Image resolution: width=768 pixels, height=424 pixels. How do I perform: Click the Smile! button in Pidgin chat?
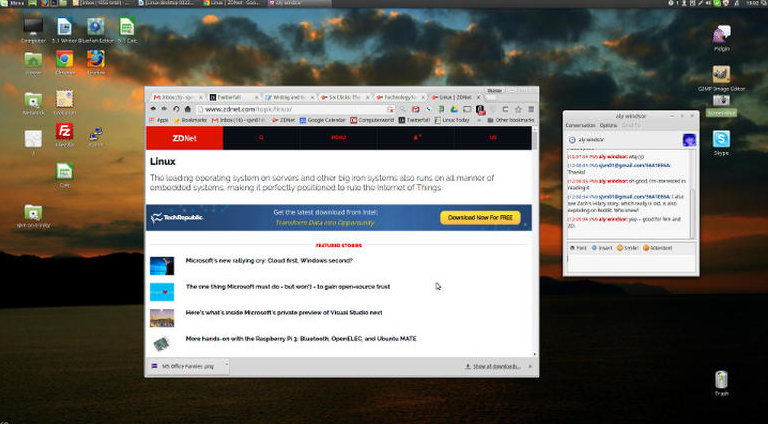(627, 248)
